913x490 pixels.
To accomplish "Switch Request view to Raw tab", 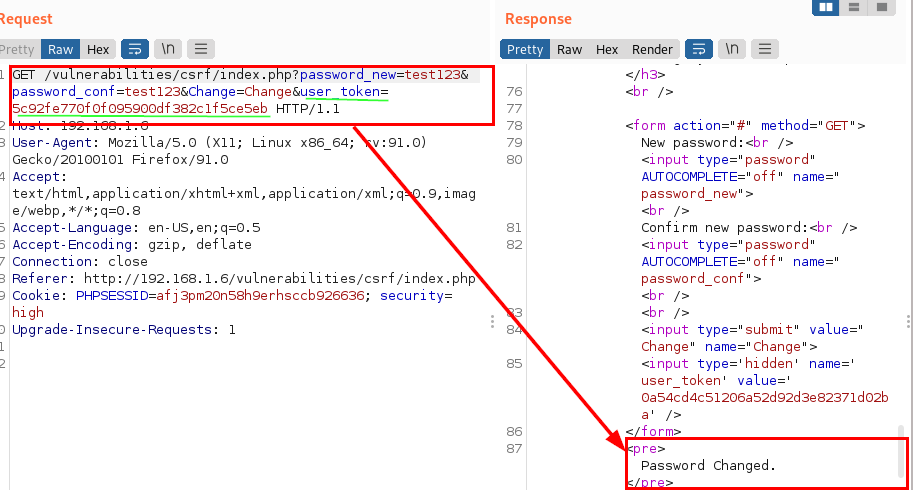I will pos(61,49).
